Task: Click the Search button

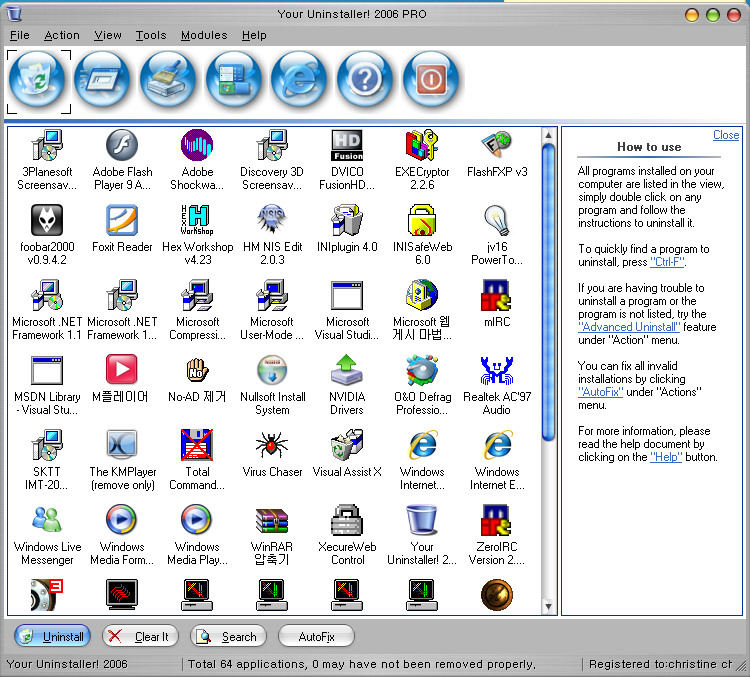Action: pos(228,636)
